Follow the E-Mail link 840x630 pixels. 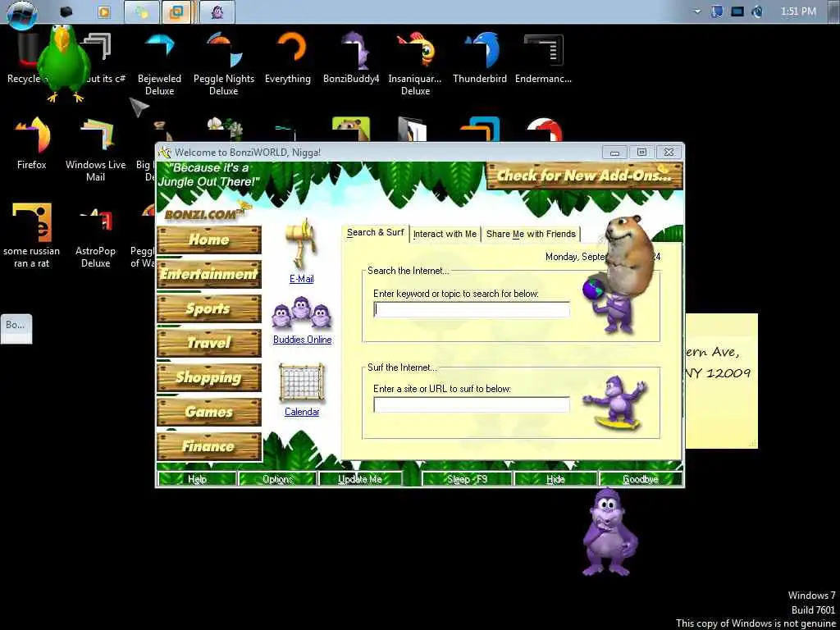click(x=302, y=279)
